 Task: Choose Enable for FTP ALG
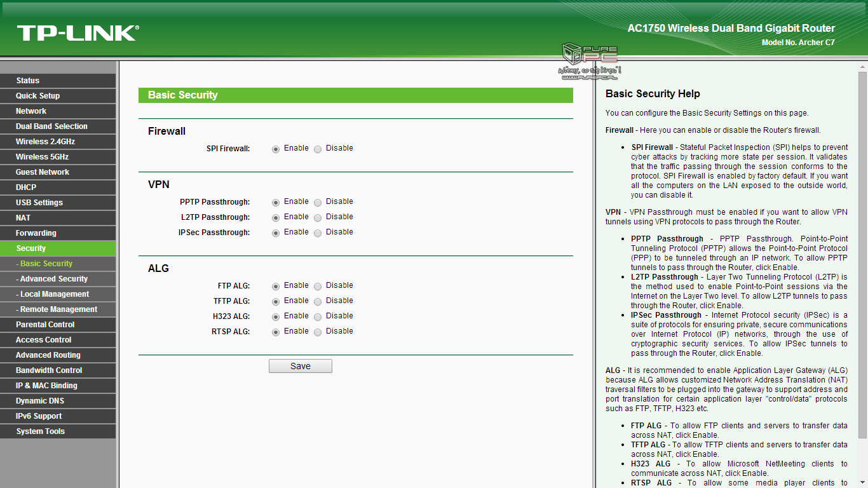[276, 287]
